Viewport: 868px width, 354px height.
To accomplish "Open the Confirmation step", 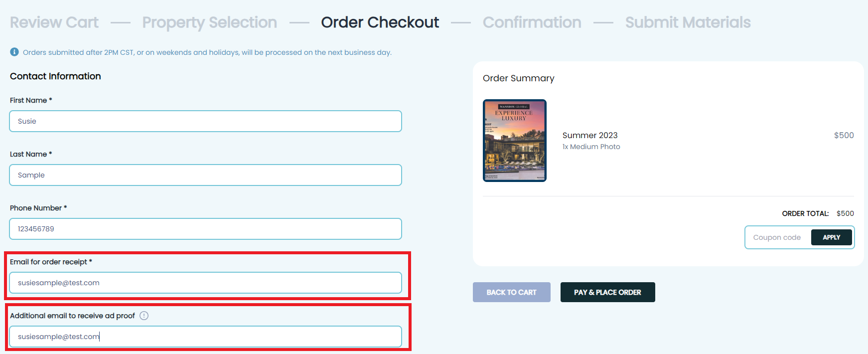I will point(532,22).
